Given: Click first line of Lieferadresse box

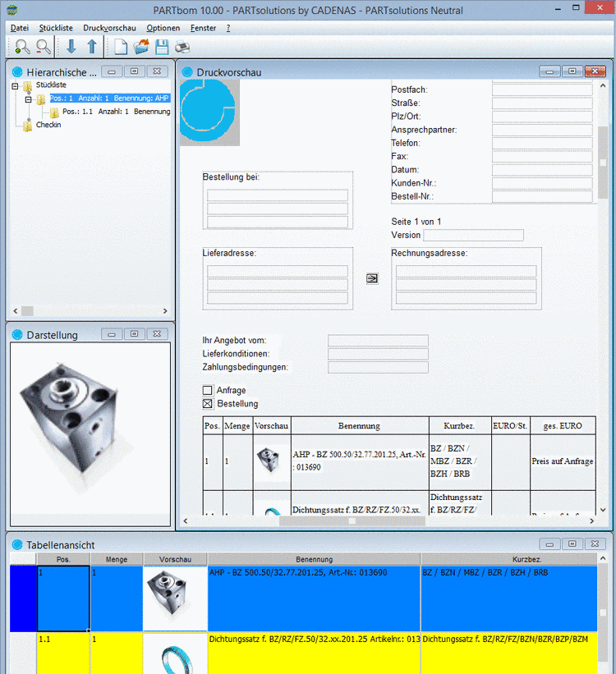Looking at the screenshot, I should (x=278, y=271).
